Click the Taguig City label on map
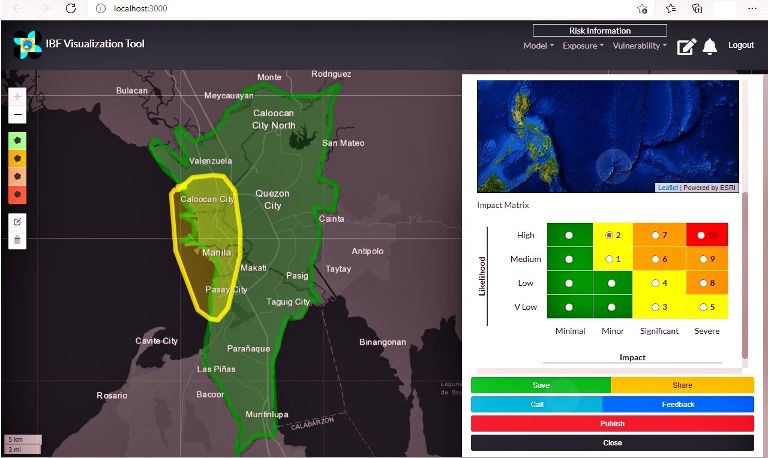 coord(288,302)
